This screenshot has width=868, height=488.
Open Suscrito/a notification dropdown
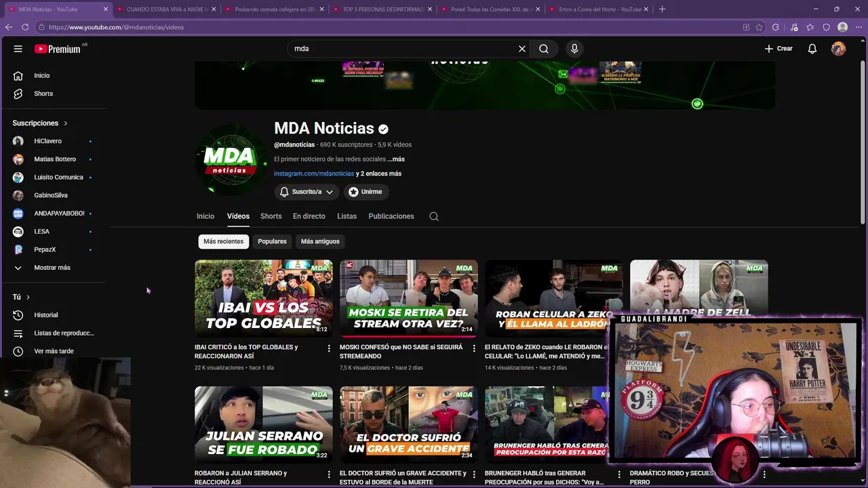307,192
